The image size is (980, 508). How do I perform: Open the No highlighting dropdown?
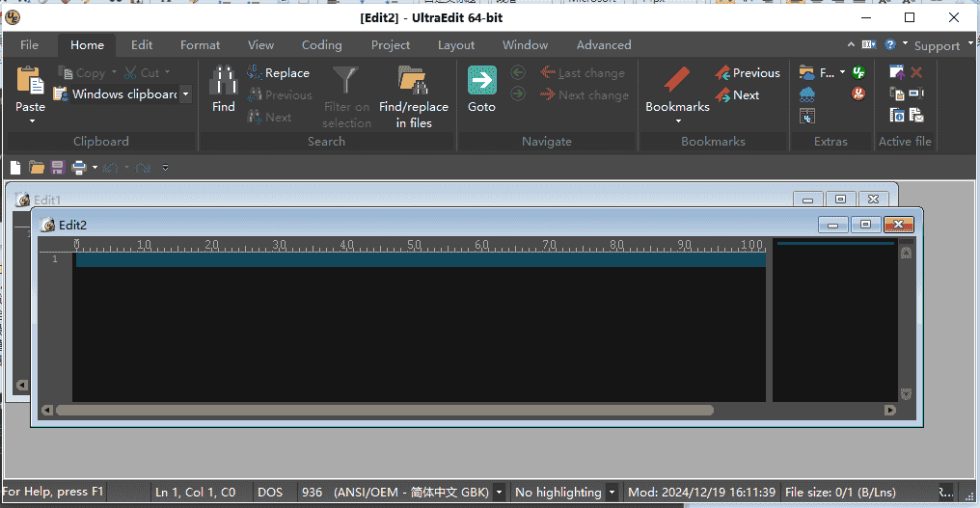point(612,493)
